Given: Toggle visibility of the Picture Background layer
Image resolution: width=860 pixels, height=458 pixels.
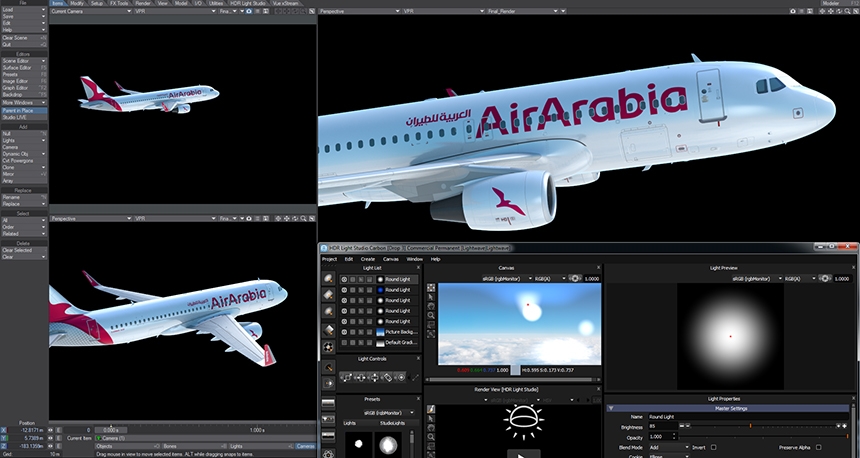Looking at the screenshot, I should [x=344, y=332].
